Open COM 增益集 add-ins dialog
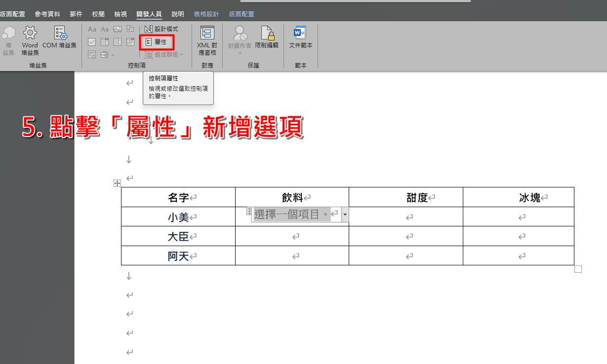 [59, 37]
